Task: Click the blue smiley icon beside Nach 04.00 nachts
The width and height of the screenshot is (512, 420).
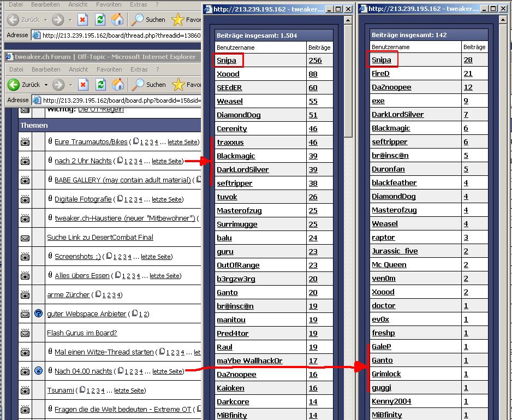Action: [38, 371]
